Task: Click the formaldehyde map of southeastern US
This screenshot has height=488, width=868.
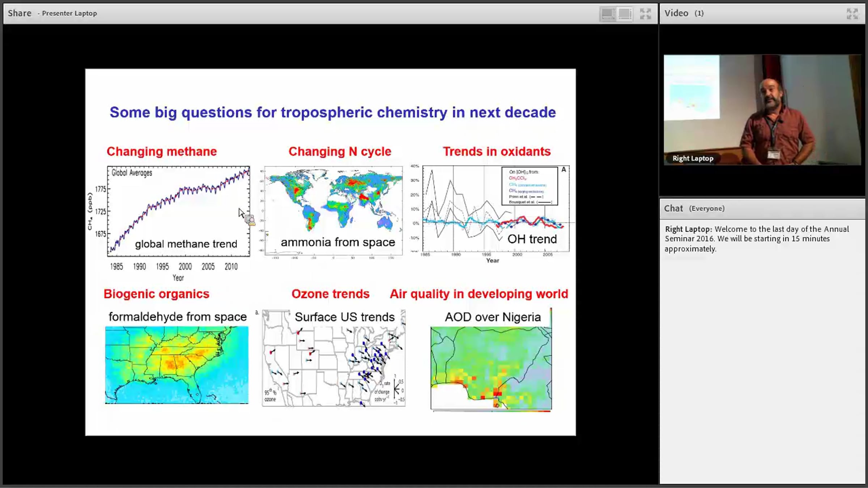Action: coord(177,365)
